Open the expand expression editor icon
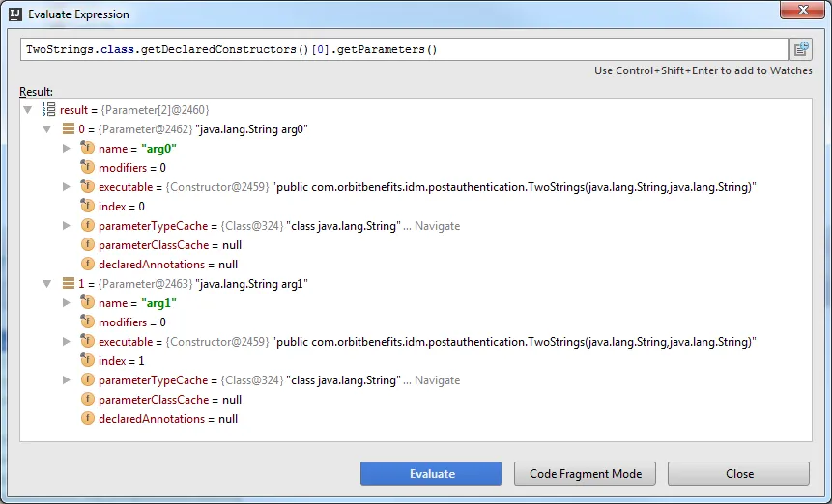Viewport: 832px width, 504px height. pos(801,49)
